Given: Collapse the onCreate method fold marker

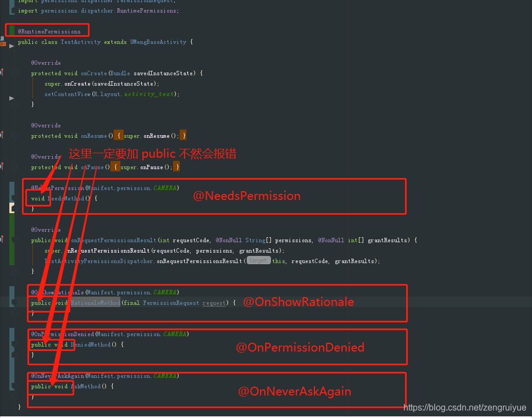Looking at the screenshot, I should pyautogui.click(x=15, y=73).
